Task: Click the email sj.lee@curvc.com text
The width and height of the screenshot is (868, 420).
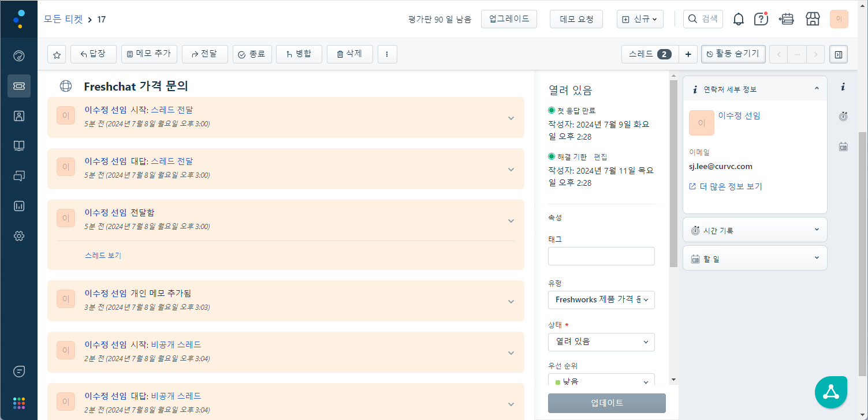Action: point(721,166)
